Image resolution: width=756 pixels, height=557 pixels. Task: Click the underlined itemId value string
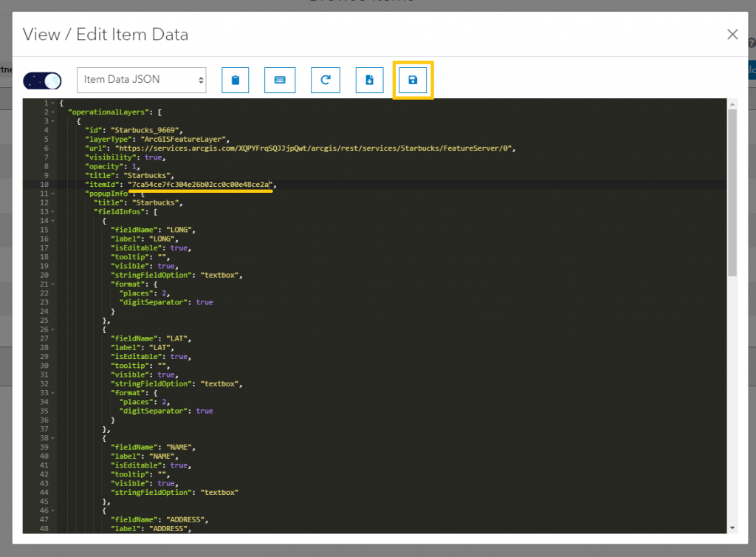tap(200, 185)
